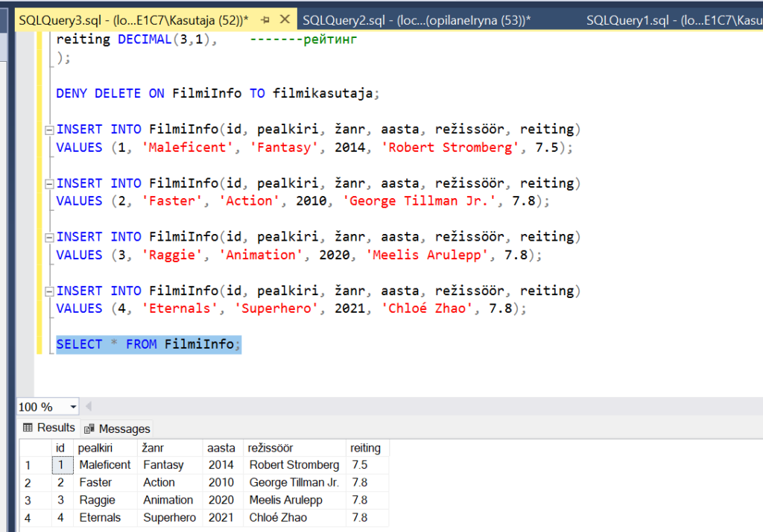The height and width of the screenshot is (532, 763).
Task: Click the Animation cell in the results grid
Action: click(170, 501)
